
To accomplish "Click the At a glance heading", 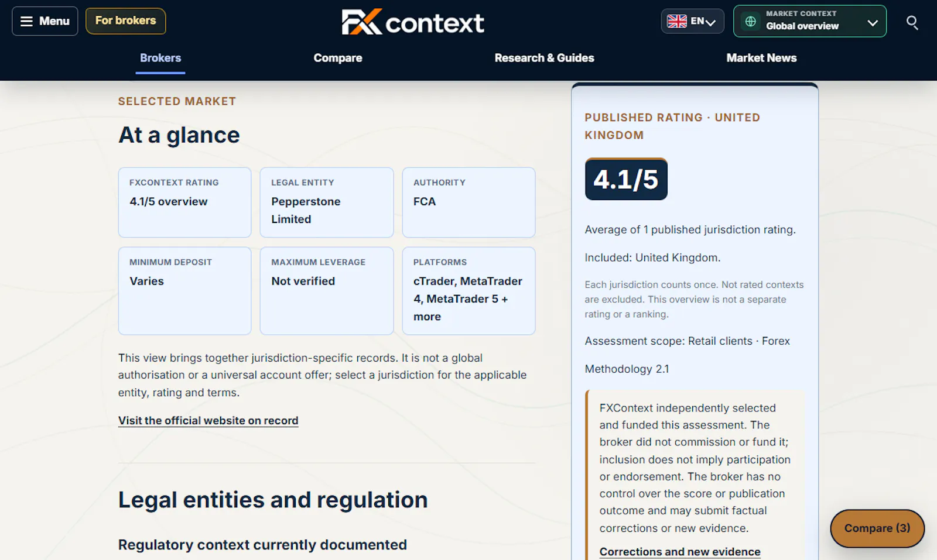I will point(179,135).
